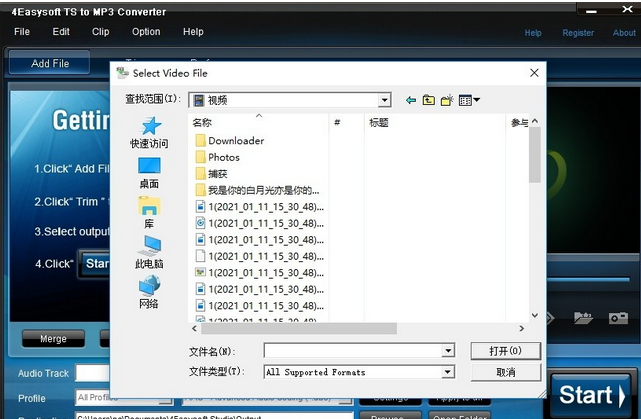Minimize the converter window

click(591, 11)
